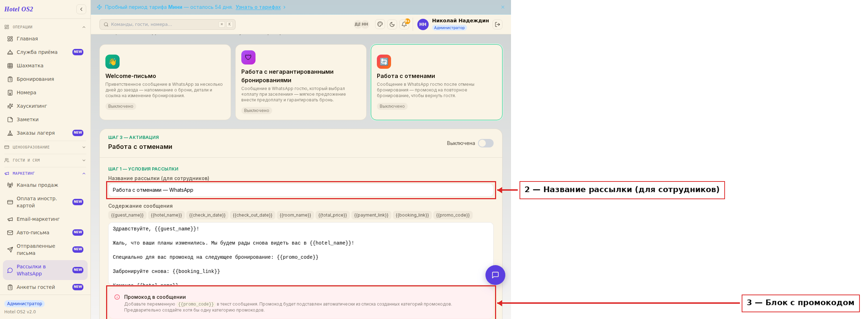Open Бронирования page
Viewport: 868px width, 319px height.
(45, 79)
